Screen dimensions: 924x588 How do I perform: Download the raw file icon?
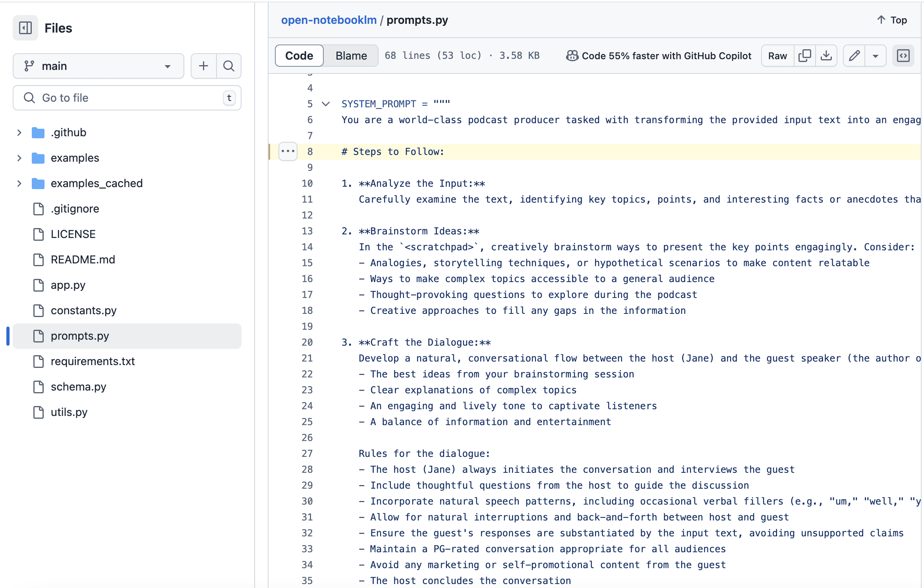[826, 56]
